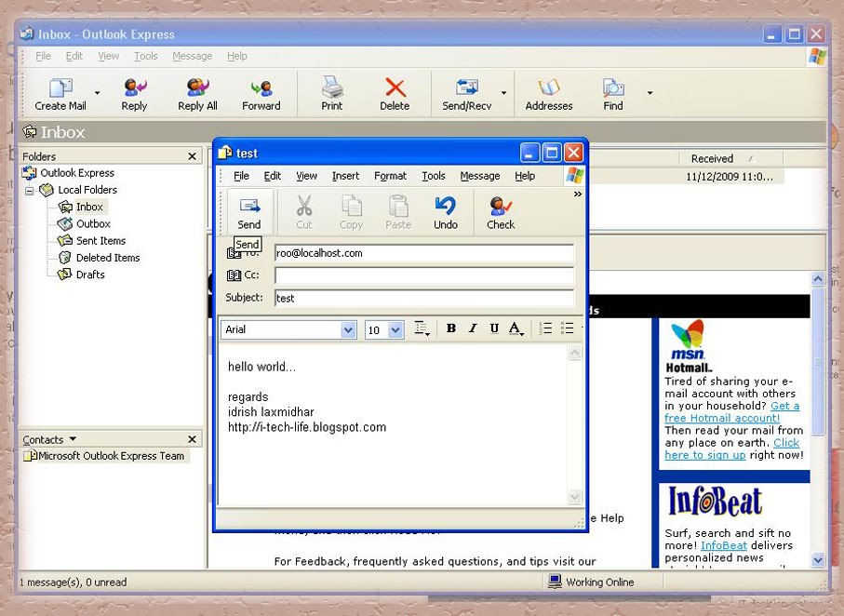Select Microsoft Outlook Express Team contact
The height and width of the screenshot is (616, 844).
(x=106, y=456)
